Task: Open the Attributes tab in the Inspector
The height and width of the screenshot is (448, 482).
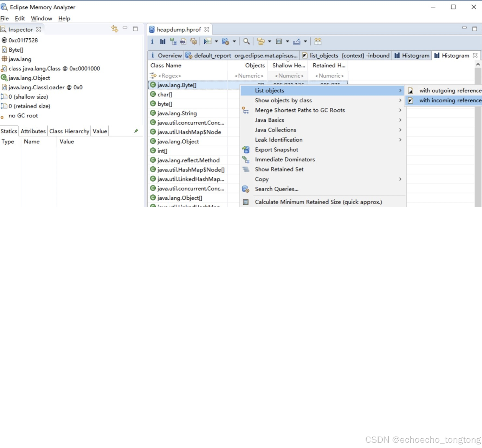Action: click(x=33, y=131)
